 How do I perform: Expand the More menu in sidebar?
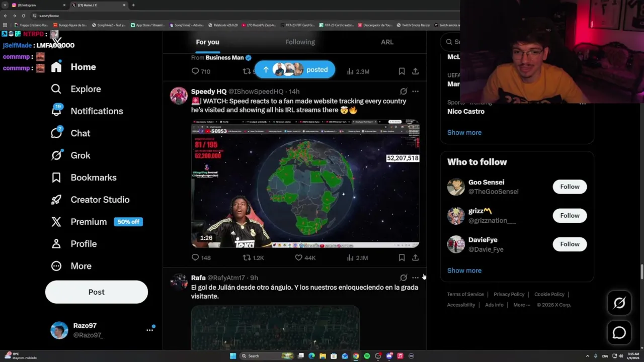(71, 266)
